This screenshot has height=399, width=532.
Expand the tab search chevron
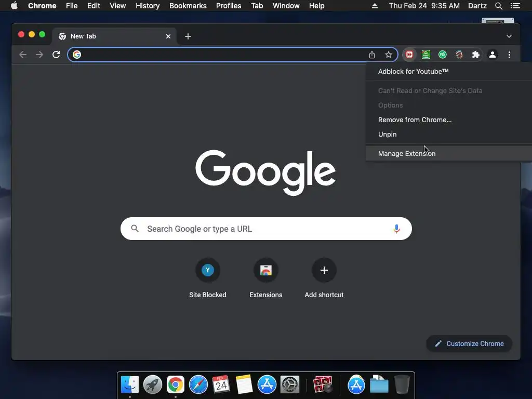509,36
